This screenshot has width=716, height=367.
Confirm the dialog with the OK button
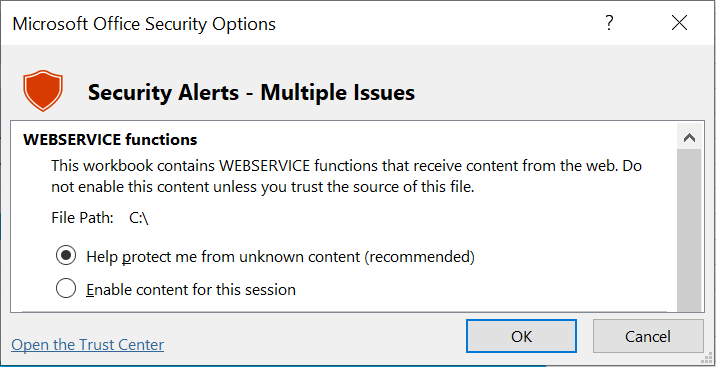click(521, 336)
